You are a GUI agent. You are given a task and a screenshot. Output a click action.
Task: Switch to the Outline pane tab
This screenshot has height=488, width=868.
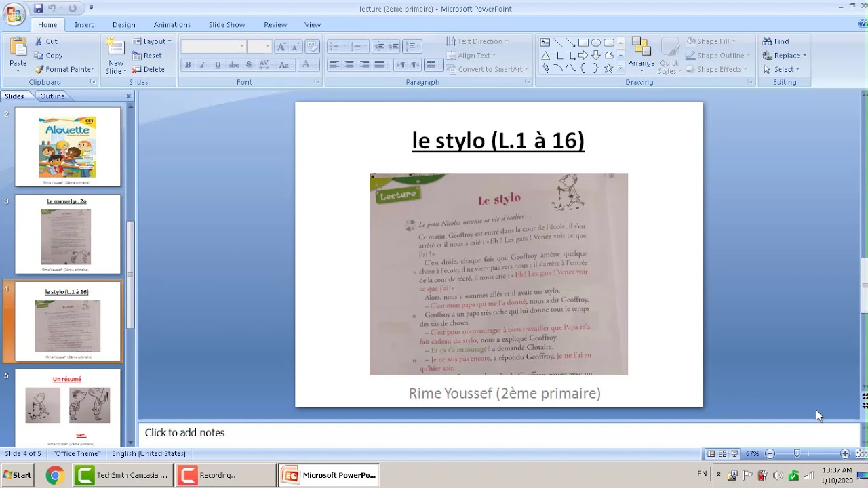pos(52,96)
